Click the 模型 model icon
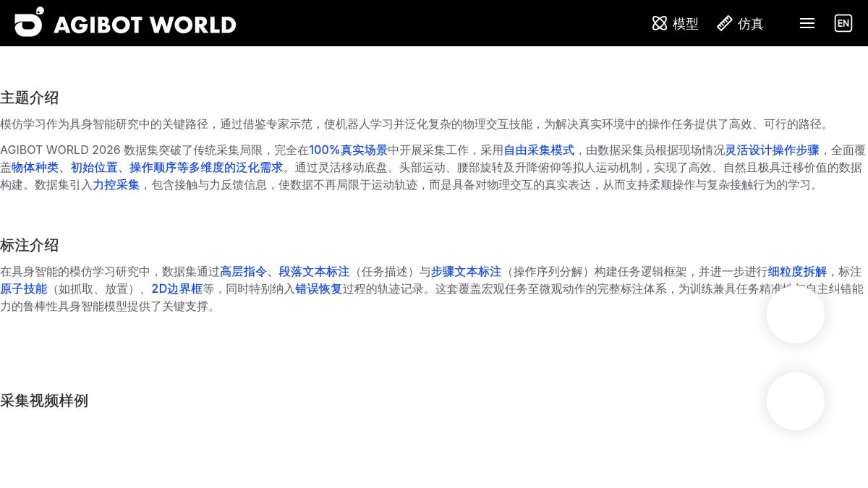This screenshot has width=868, height=488. (660, 23)
